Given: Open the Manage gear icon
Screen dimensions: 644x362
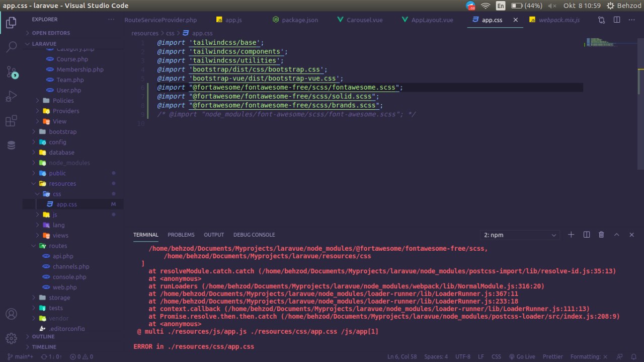Looking at the screenshot, I should (x=11, y=338).
